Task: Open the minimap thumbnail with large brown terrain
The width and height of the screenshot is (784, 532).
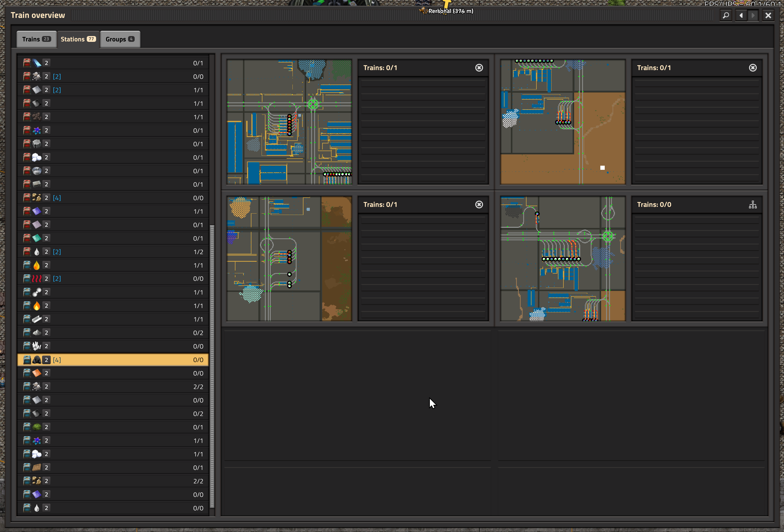Action: pos(563,122)
